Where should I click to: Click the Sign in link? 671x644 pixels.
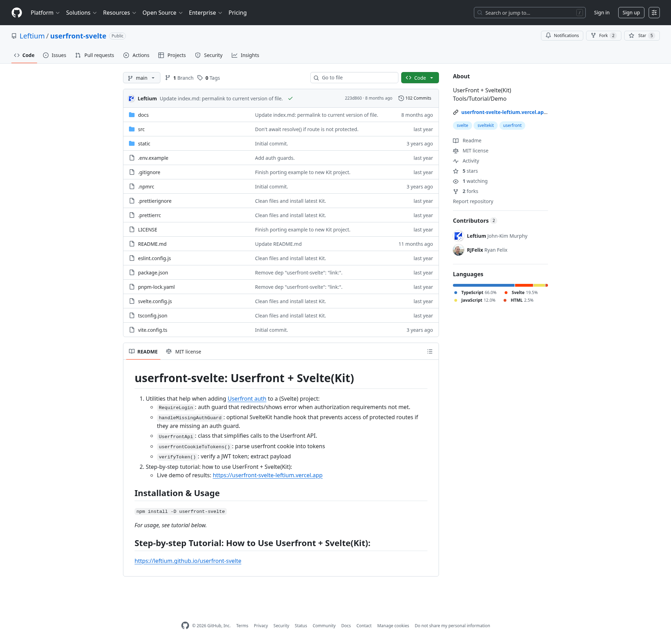pyautogui.click(x=601, y=13)
